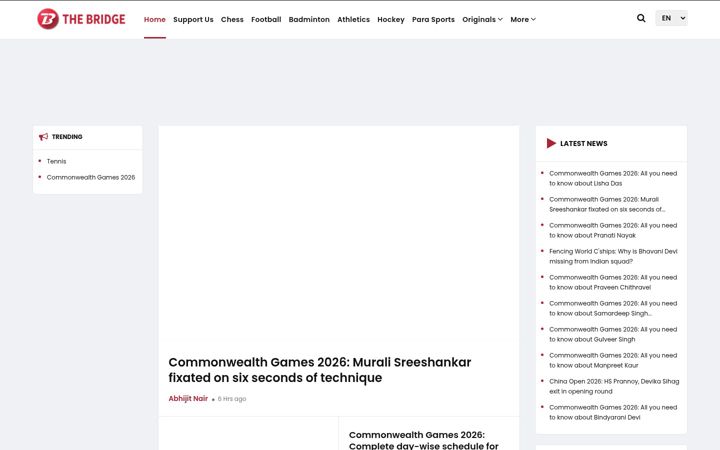Click the Trending megaphone icon
Image resolution: width=720 pixels, height=450 pixels.
point(44,136)
